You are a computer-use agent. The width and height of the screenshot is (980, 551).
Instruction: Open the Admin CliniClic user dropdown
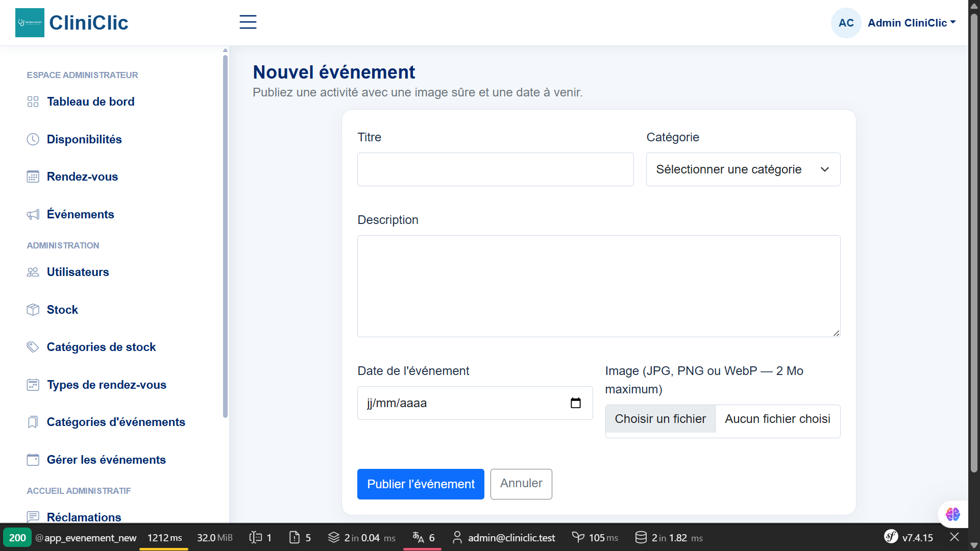coord(912,23)
